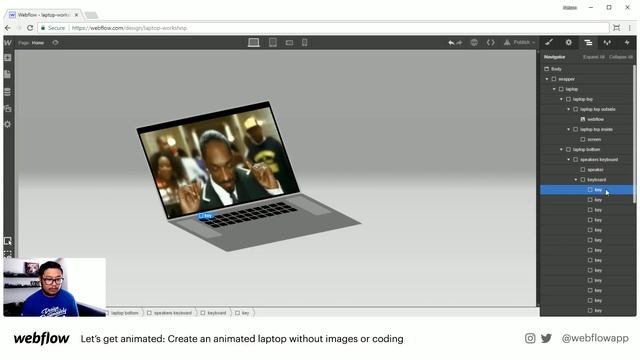Viewport: 640px width, 360px height.
Task: Collapse the keyboard element in Navigator
Action: pos(576,180)
